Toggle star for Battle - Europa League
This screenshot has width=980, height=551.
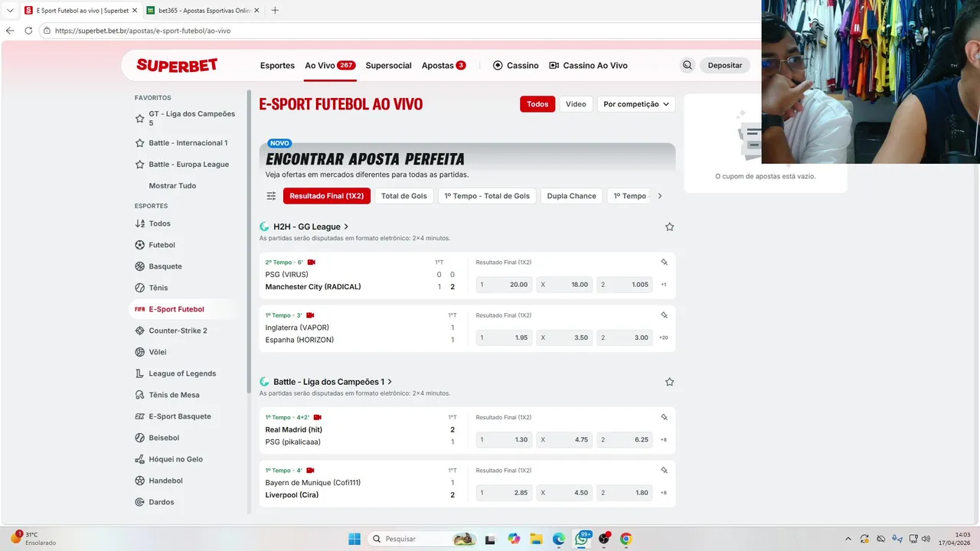[139, 165]
